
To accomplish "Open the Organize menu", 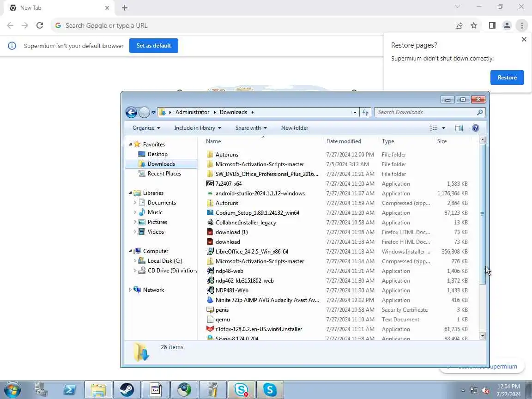I will 146,128.
